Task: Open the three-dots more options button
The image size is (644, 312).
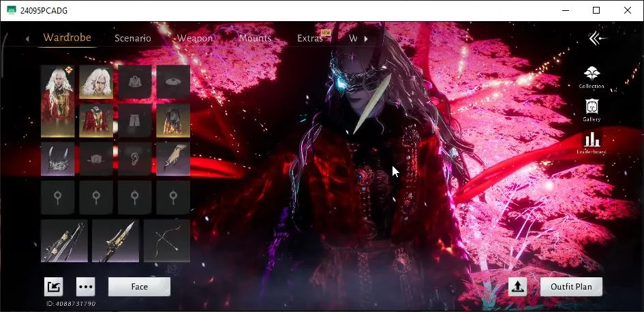Action: point(85,287)
